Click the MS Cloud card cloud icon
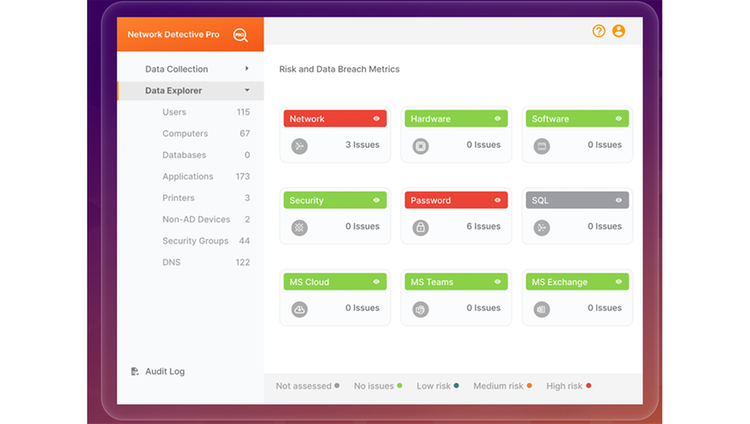Viewport: 750px width, 424px height. click(x=299, y=309)
